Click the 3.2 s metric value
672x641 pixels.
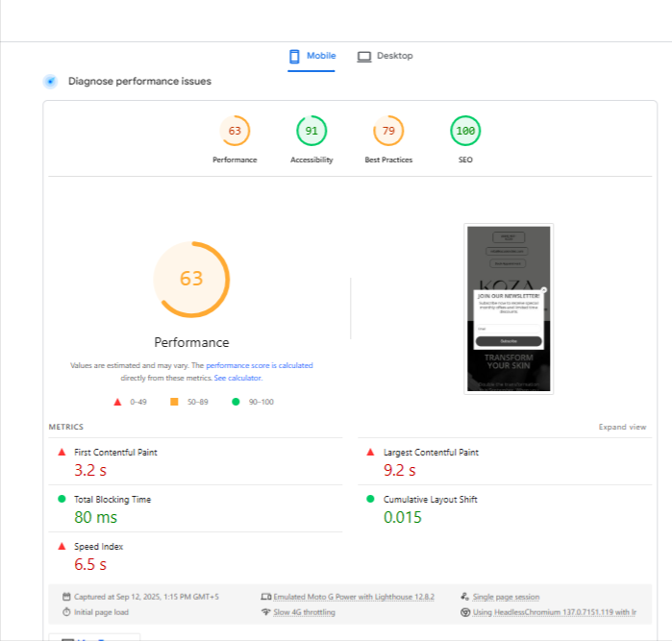click(90, 471)
